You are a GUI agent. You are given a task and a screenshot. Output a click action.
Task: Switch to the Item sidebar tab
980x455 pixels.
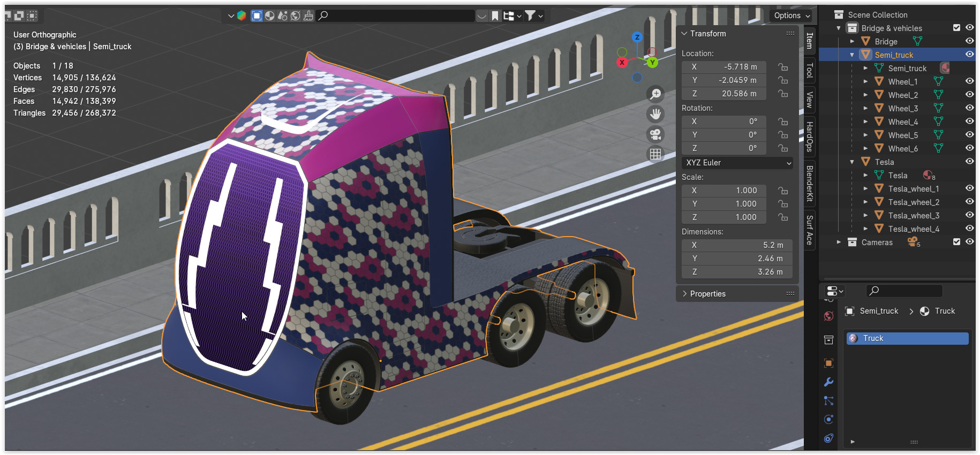(810, 41)
